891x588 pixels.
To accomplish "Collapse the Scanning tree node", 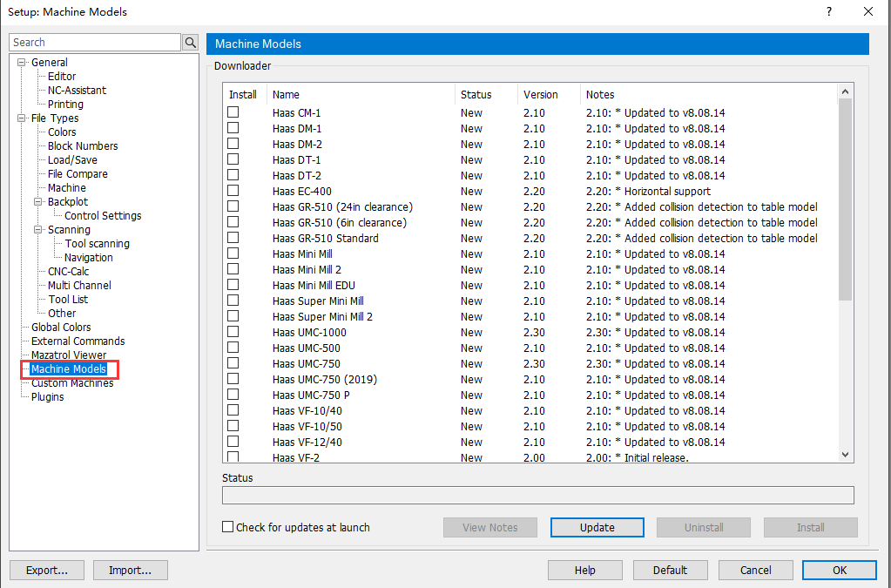I will [38, 229].
